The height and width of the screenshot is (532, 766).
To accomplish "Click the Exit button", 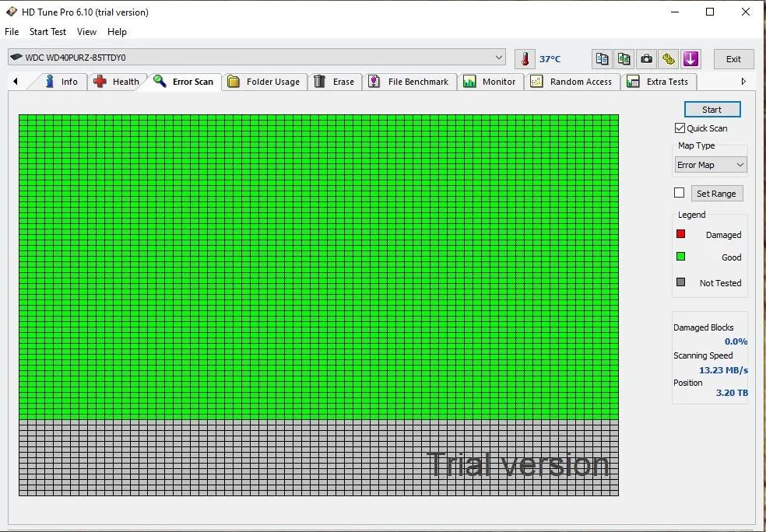I will [x=733, y=59].
